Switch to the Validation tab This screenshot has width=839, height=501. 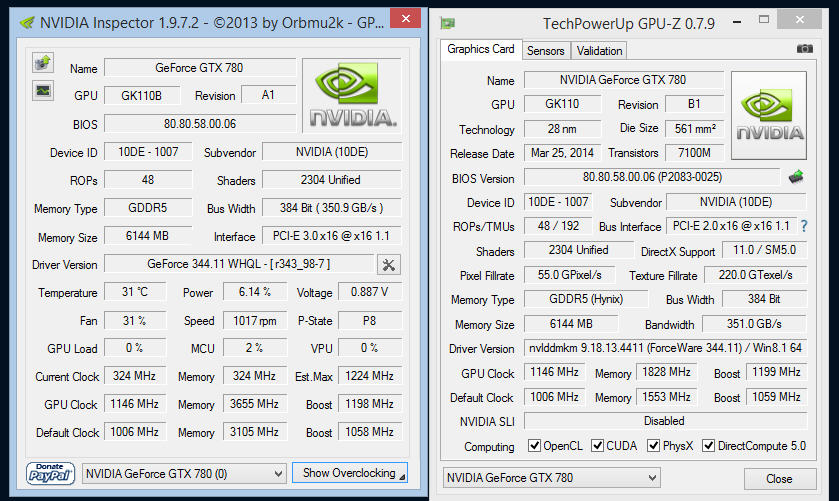click(x=599, y=51)
